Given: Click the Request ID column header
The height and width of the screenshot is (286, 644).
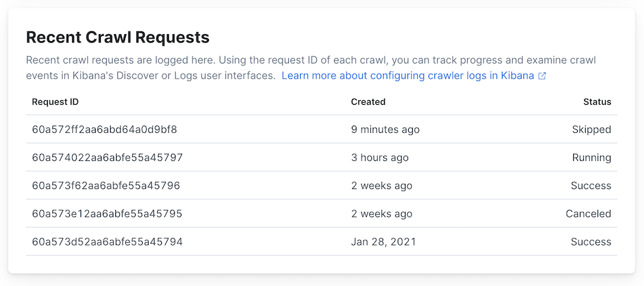Looking at the screenshot, I should tap(55, 102).
